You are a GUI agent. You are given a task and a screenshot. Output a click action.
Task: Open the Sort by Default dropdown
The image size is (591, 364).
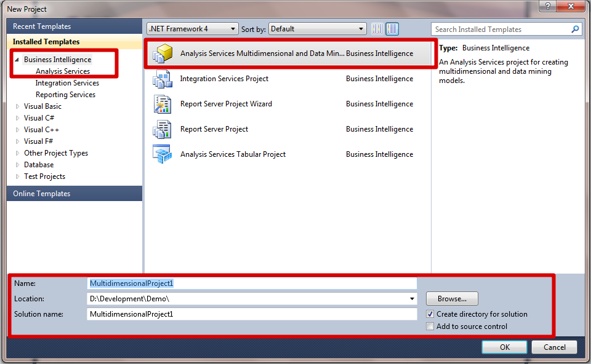coord(317,29)
